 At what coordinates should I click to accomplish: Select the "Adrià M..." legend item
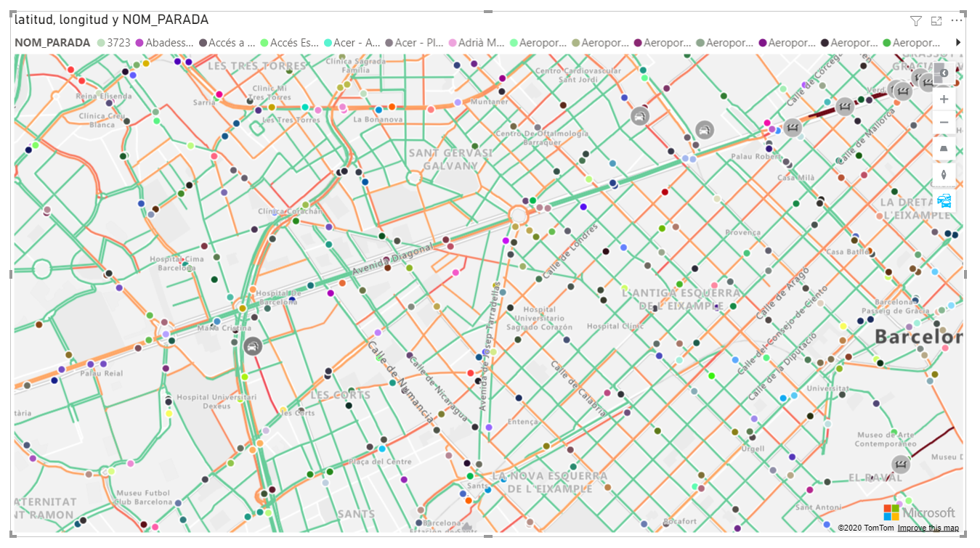click(482, 43)
